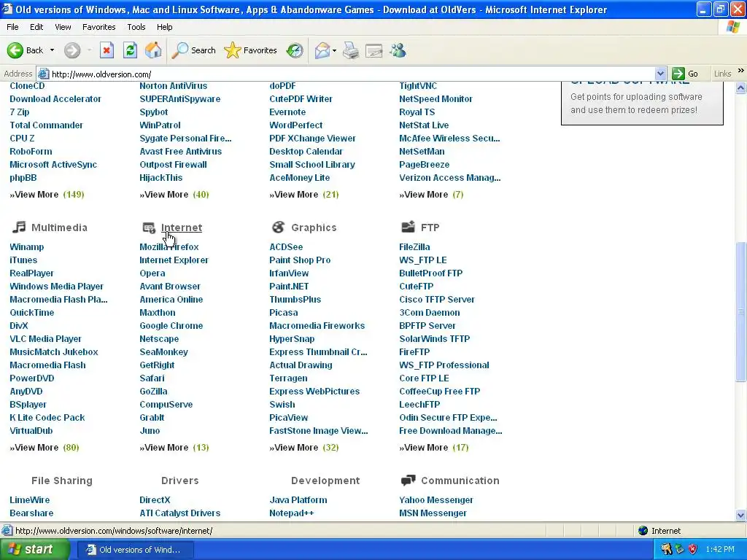The image size is (747, 560).
Task: Open the DirectX link
Action: pyautogui.click(x=155, y=500)
